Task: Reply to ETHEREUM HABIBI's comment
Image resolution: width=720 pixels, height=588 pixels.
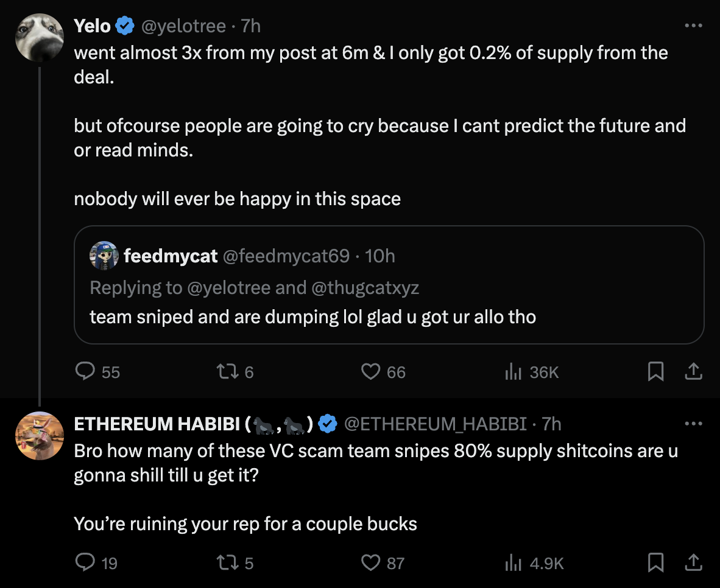Action: [x=85, y=563]
